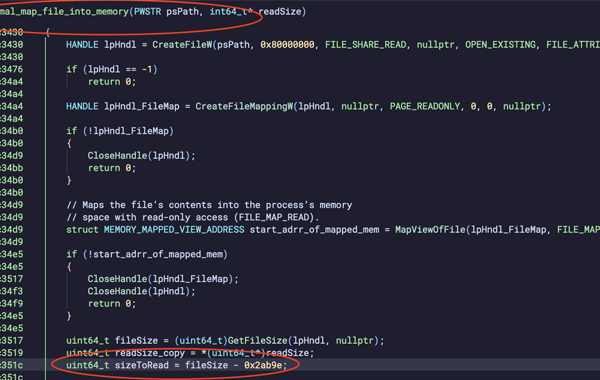Click the readSize parameter in function signature
The width and height of the screenshot is (600, 380).
click(280, 12)
